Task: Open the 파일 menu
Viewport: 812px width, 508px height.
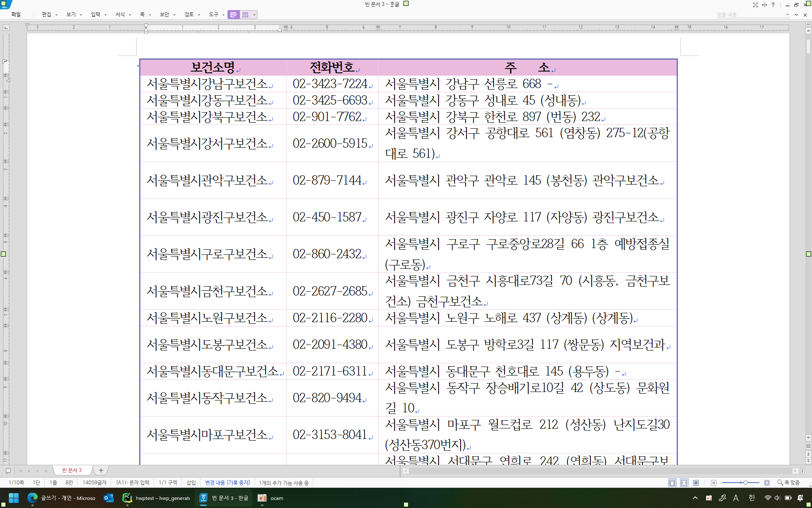Action: (x=16, y=14)
